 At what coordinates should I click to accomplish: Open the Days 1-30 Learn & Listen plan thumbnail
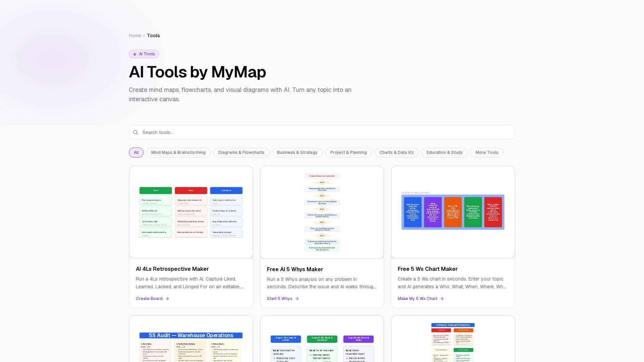coord(322,339)
